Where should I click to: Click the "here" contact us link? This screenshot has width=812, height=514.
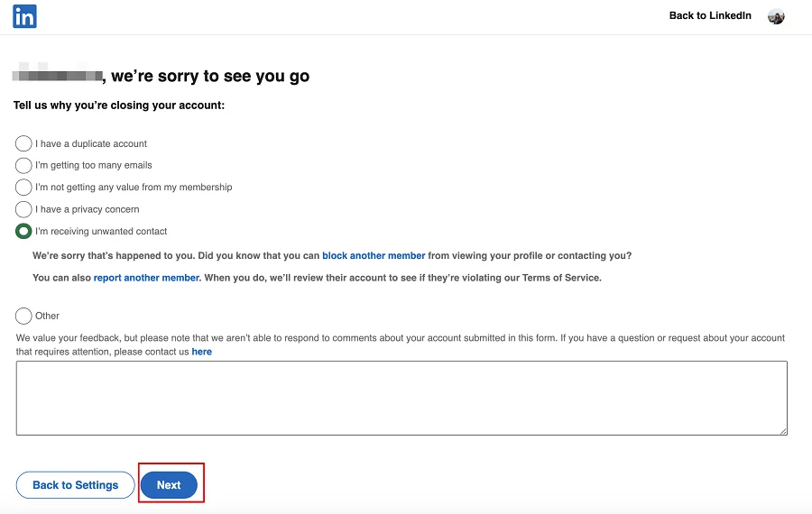click(201, 352)
